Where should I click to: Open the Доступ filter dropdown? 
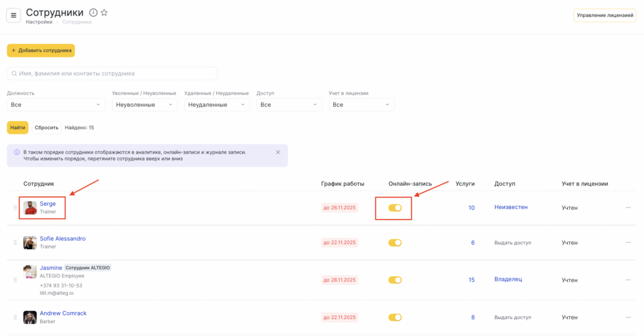289,104
